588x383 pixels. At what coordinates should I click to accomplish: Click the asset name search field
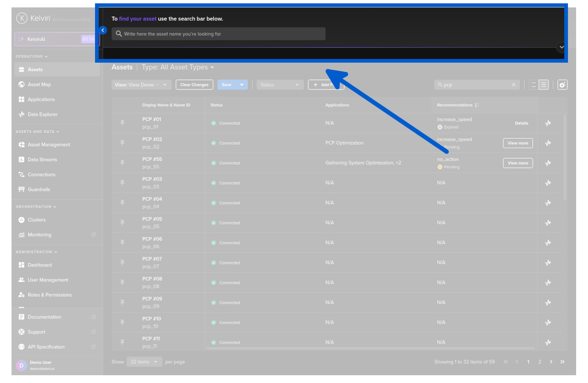pyautogui.click(x=219, y=34)
